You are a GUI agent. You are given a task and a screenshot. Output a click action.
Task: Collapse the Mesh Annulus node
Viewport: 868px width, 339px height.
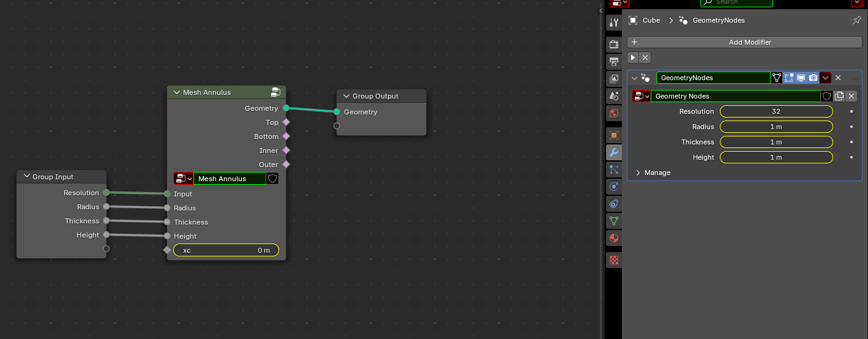pyautogui.click(x=176, y=92)
